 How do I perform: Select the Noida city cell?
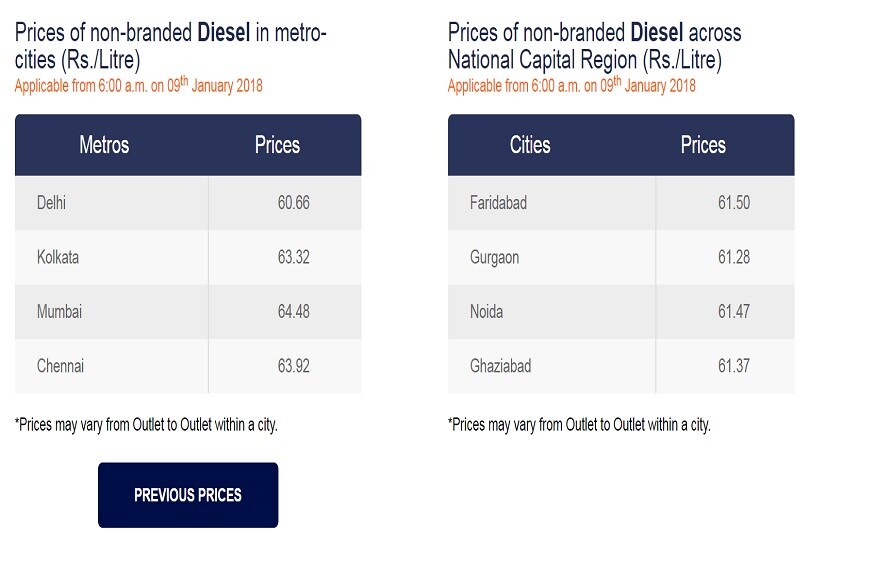[x=552, y=311]
